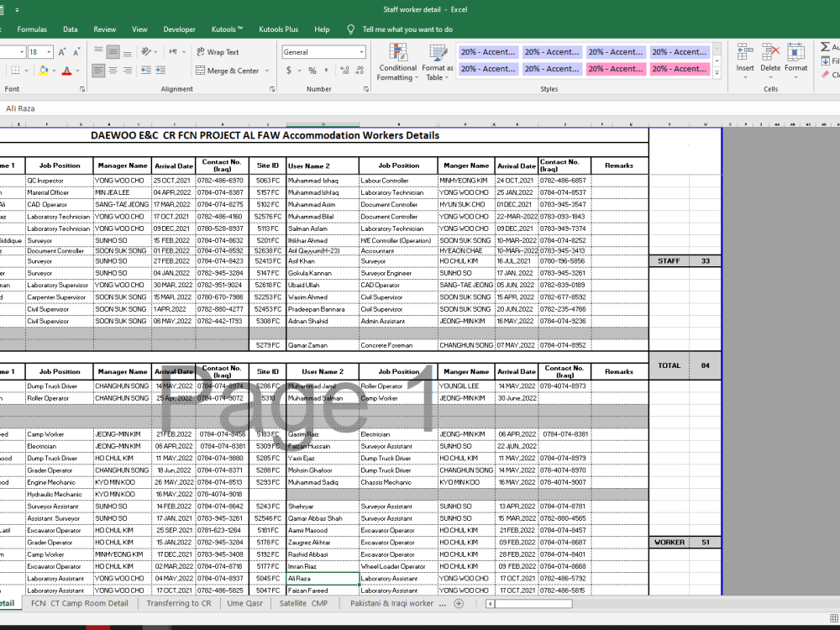Decrease the cell indent
This screenshot has height=630, width=840.
[x=145, y=71]
